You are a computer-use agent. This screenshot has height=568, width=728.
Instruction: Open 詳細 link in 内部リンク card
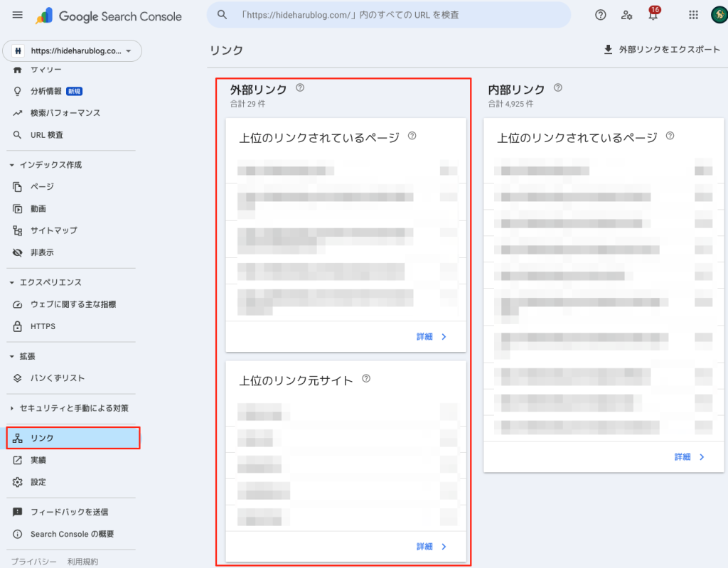click(690, 457)
